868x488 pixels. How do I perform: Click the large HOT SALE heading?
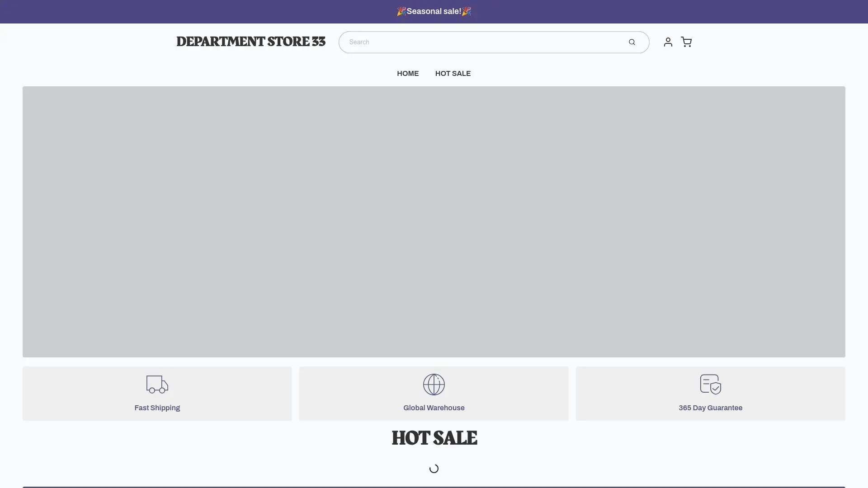tap(434, 438)
